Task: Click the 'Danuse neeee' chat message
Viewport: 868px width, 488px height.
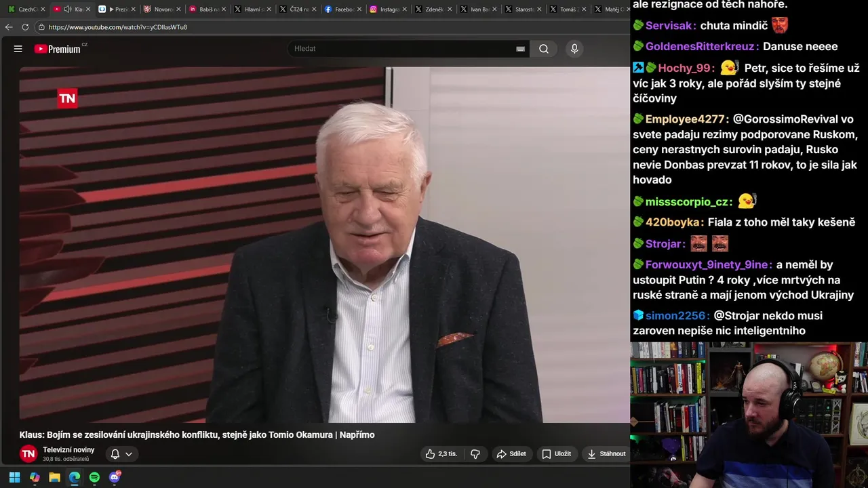Action: (800, 47)
